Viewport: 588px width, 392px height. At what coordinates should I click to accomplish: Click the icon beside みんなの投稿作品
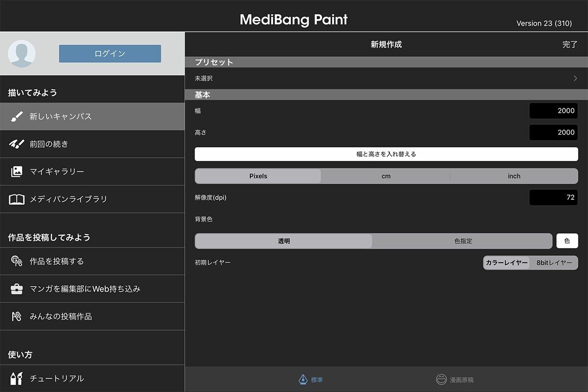(x=17, y=316)
